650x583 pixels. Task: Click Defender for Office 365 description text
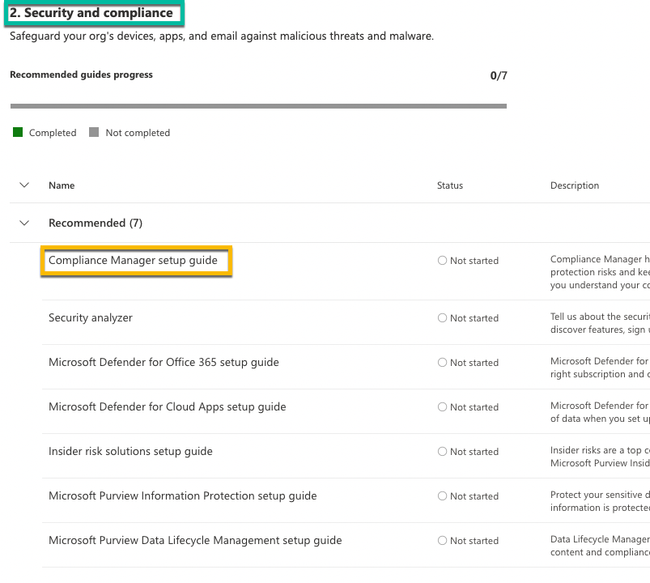pyautogui.click(x=600, y=367)
